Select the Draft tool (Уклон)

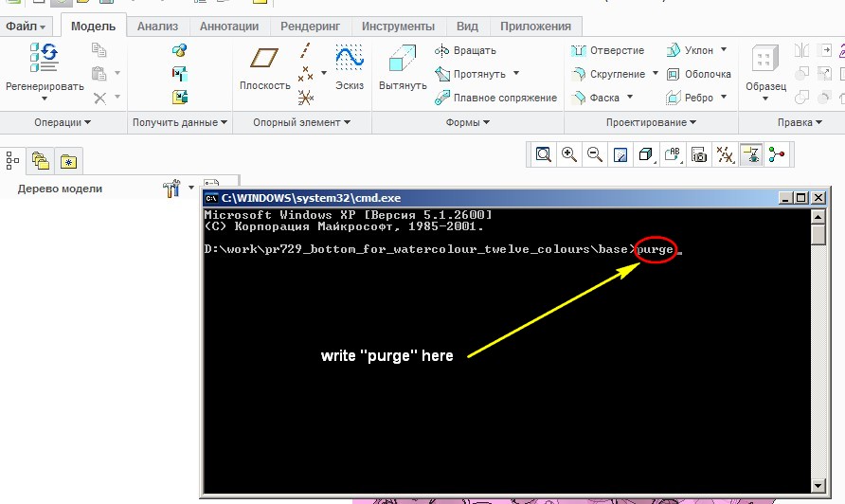[x=690, y=50]
